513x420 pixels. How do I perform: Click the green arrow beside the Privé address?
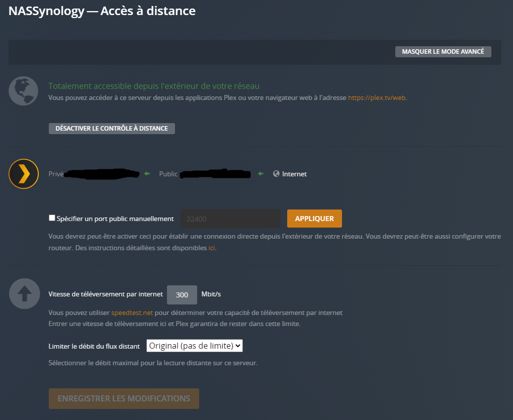click(147, 174)
